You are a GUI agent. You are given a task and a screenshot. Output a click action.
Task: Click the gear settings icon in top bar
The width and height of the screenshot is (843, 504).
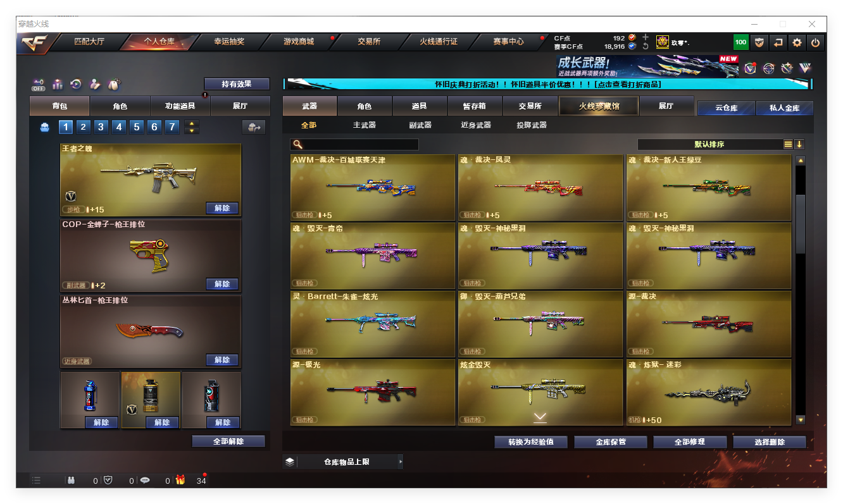click(x=797, y=42)
